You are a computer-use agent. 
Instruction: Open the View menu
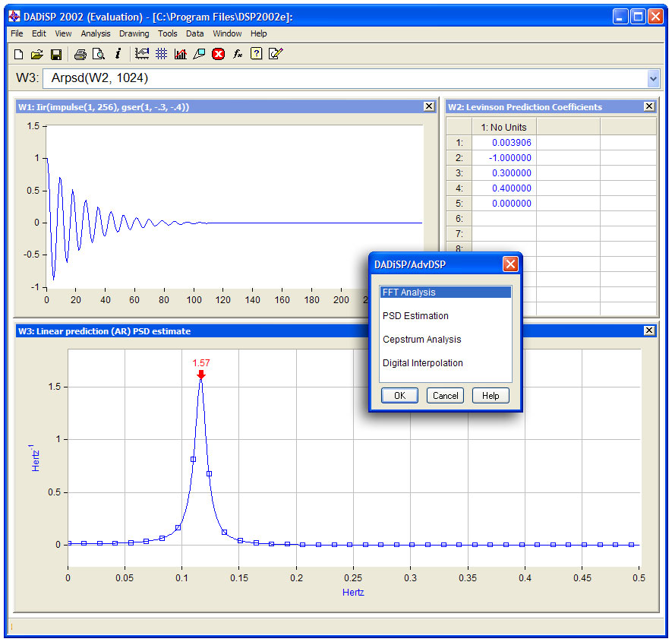(x=63, y=33)
